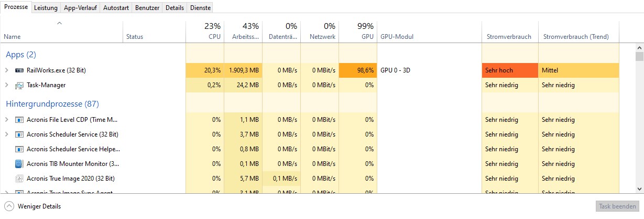Expand the Task-Manager process entry

[x=6, y=85]
